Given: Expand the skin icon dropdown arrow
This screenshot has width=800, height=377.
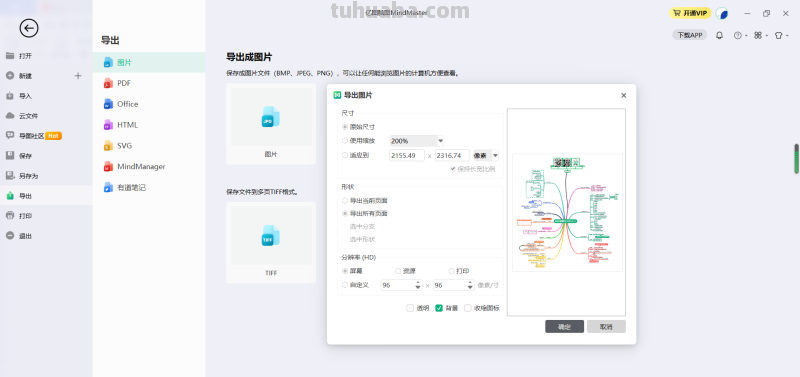Looking at the screenshot, I should tap(787, 36).
